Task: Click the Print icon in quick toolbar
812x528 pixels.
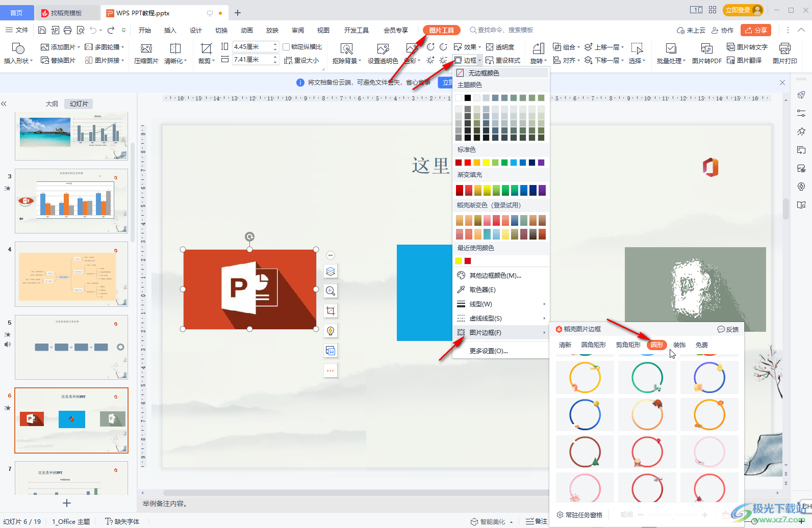Action: pos(68,30)
